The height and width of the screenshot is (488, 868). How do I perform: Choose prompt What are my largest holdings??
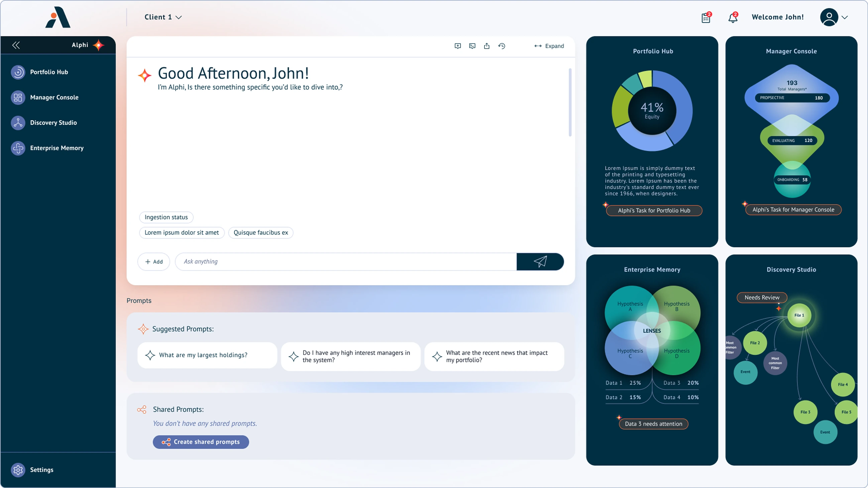point(207,355)
